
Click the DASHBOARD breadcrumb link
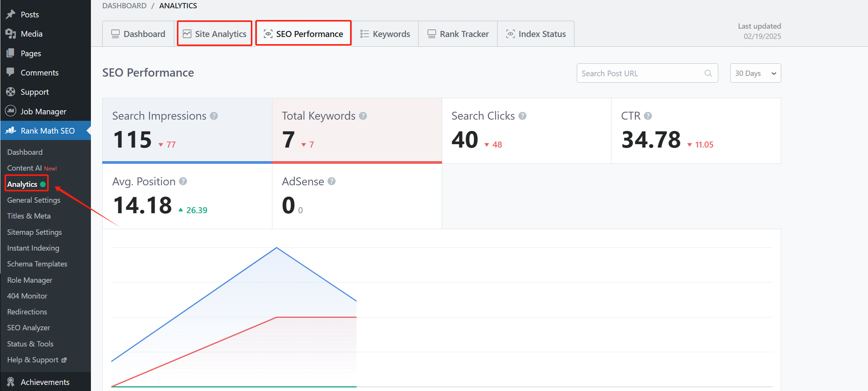tap(124, 6)
